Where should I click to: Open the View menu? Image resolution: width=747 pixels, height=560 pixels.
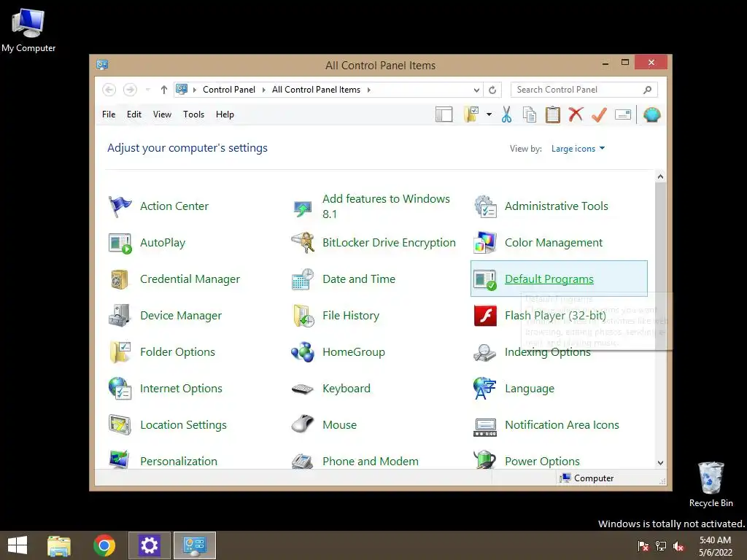click(x=162, y=114)
